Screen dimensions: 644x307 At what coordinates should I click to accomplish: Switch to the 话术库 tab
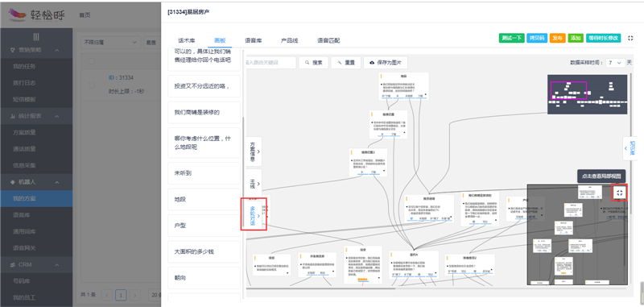tap(186, 40)
